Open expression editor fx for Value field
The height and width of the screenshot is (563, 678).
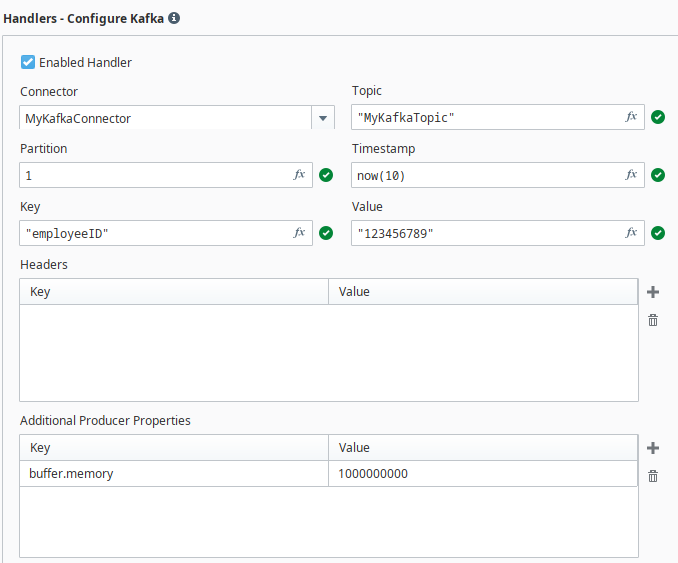point(631,233)
